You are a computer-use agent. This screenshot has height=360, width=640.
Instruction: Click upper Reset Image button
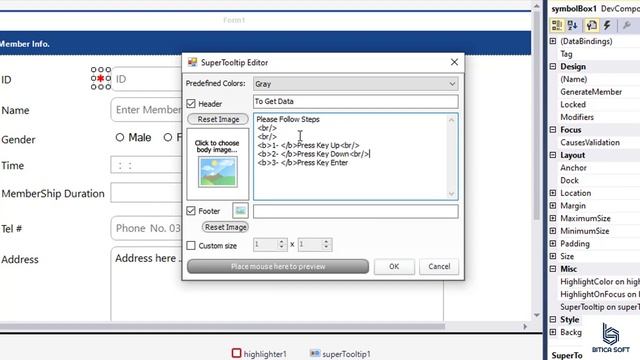tap(218, 119)
